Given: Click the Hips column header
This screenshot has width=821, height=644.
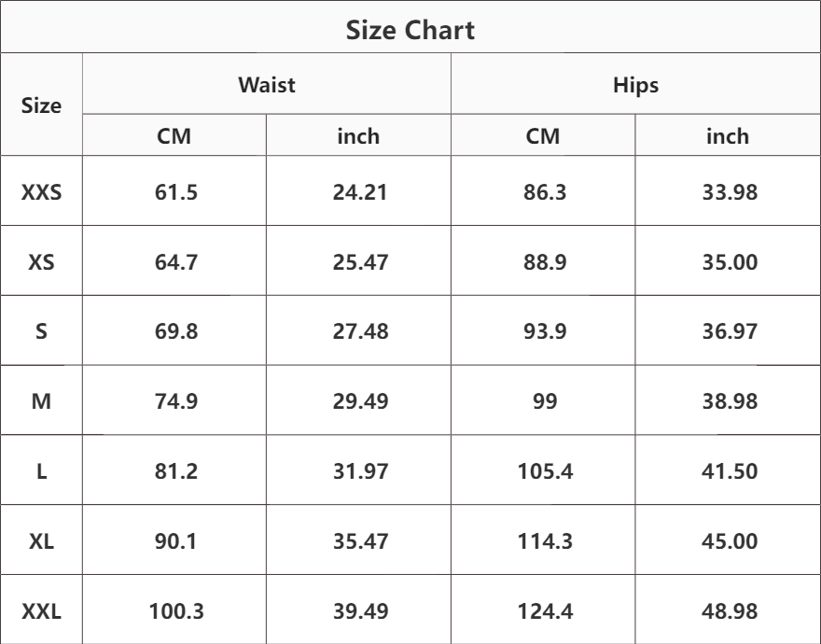Looking at the screenshot, I should click(x=635, y=86).
